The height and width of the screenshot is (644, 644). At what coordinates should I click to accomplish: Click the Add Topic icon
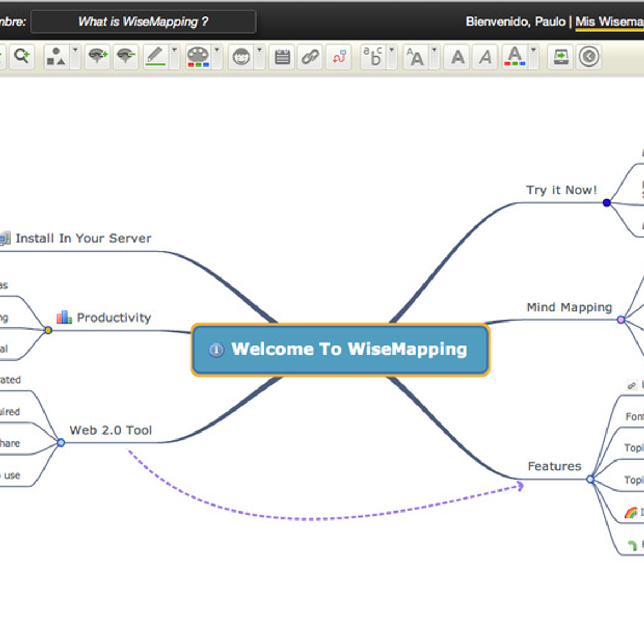coord(97,56)
